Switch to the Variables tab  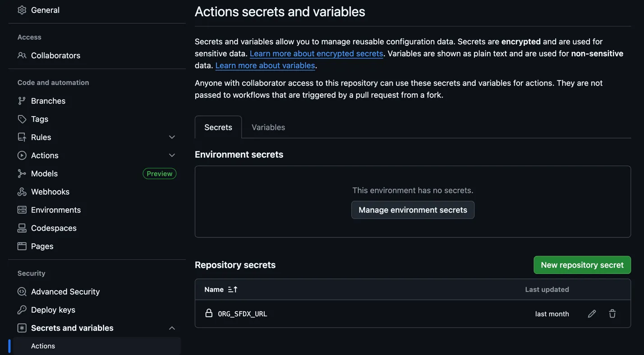click(x=268, y=127)
